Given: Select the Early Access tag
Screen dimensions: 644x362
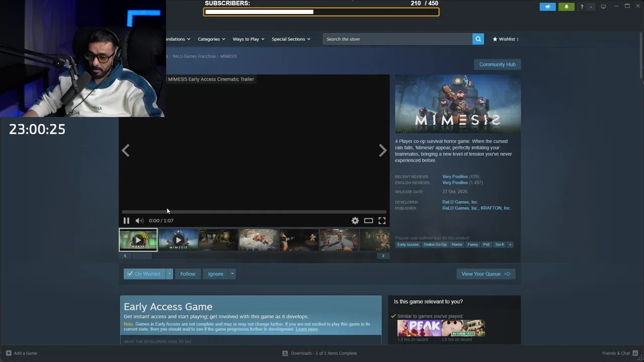Looking at the screenshot, I should pos(408,244).
